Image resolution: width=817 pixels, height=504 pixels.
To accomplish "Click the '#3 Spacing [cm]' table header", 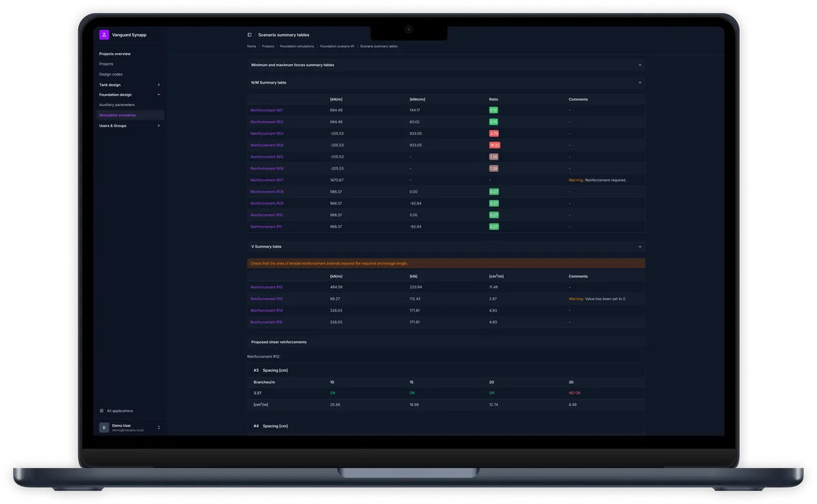I will click(x=270, y=371).
